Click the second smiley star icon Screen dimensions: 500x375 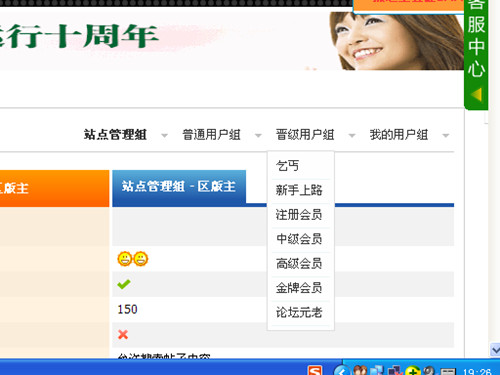(x=140, y=259)
